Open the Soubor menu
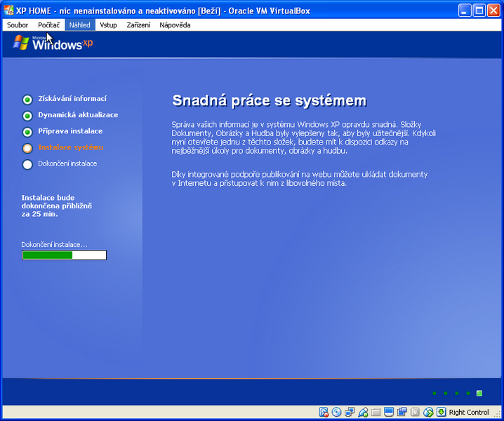504x421 pixels. 18,25
